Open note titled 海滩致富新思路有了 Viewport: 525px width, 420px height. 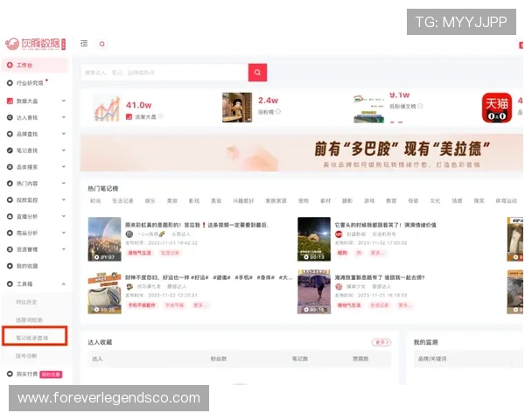[x=380, y=277]
